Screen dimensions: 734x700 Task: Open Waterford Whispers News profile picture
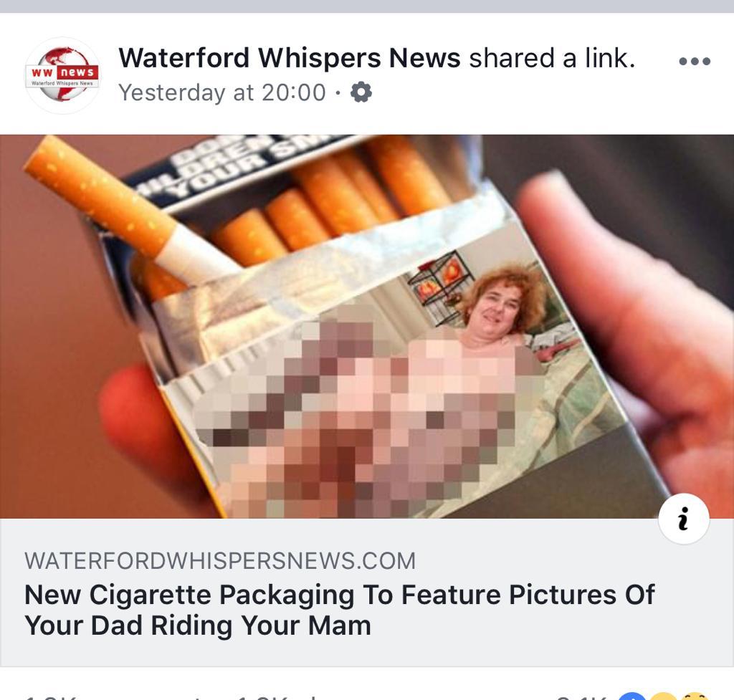62,75
